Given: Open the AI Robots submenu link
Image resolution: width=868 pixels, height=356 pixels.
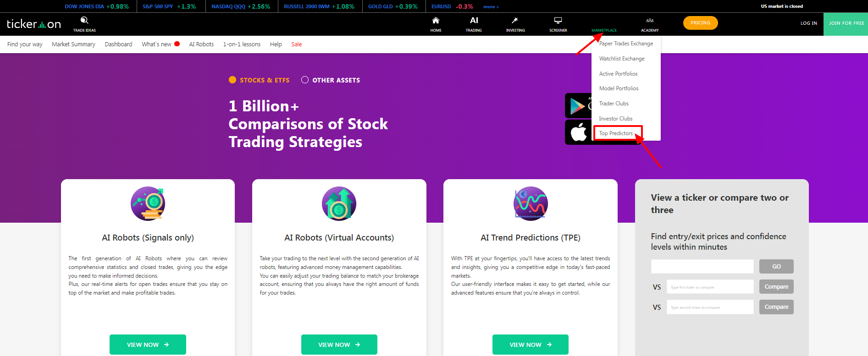Looking at the screenshot, I should click(x=201, y=44).
